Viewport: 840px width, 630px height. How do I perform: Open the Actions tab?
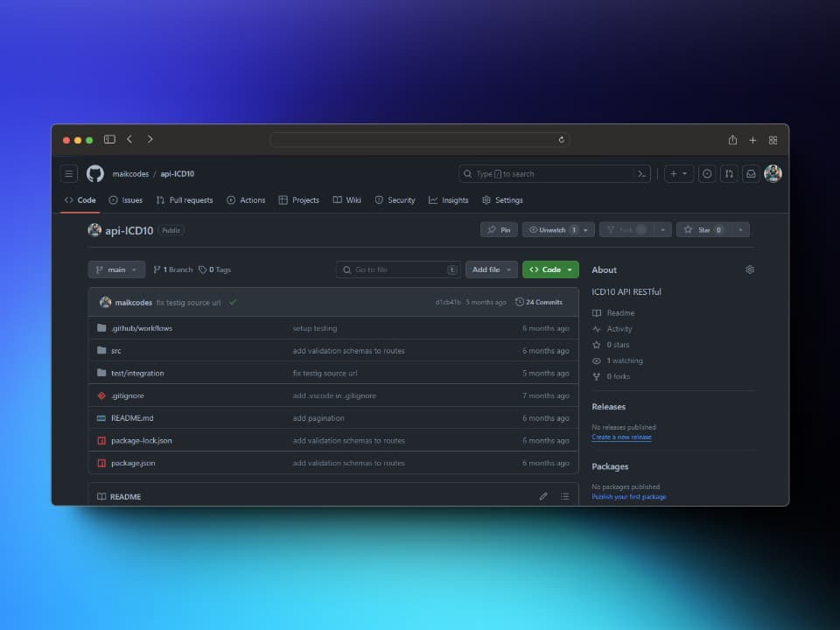pyautogui.click(x=246, y=199)
